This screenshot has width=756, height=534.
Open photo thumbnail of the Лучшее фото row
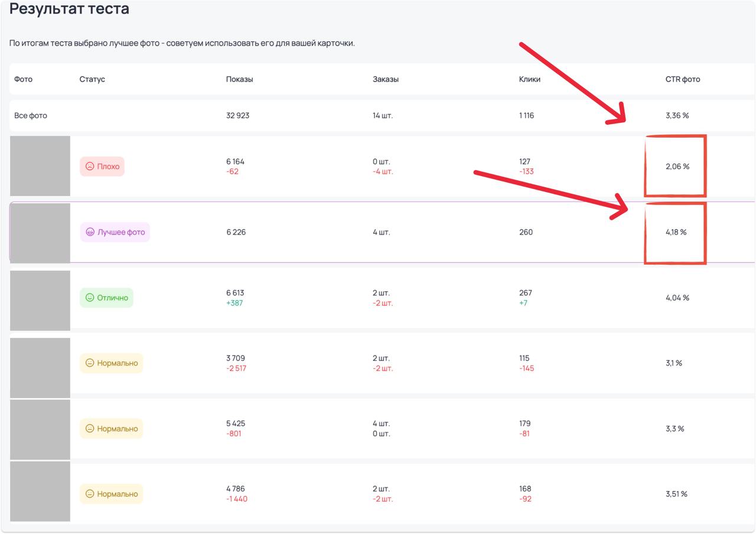tap(40, 233)
